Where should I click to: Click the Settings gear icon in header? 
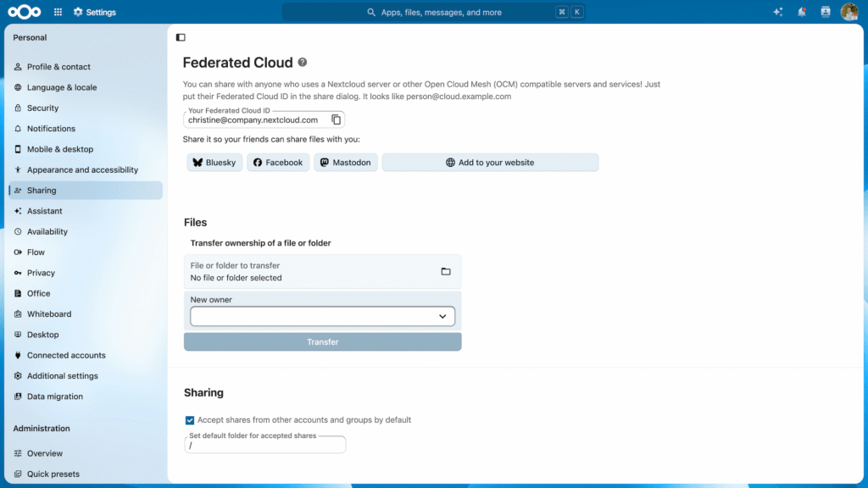78,12
